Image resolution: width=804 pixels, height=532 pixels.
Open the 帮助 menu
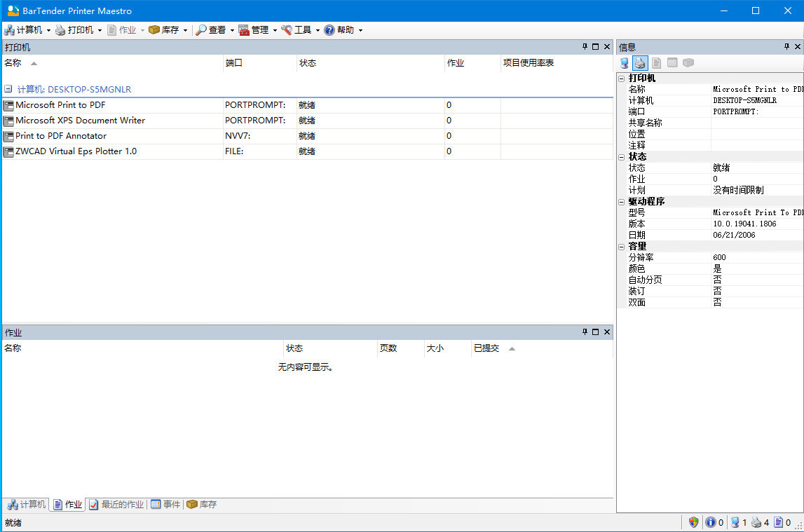pos(344,30)
